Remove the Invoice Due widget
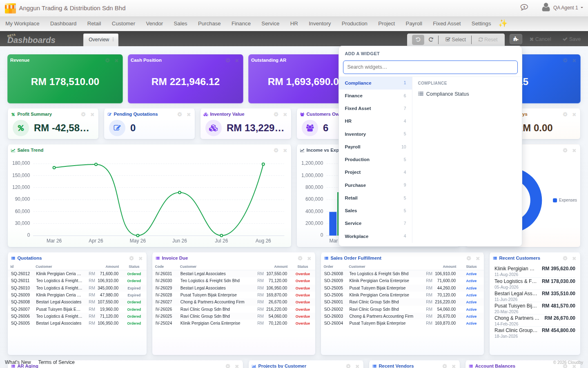This screenshot has height=368, width=588. pos(309,258)
